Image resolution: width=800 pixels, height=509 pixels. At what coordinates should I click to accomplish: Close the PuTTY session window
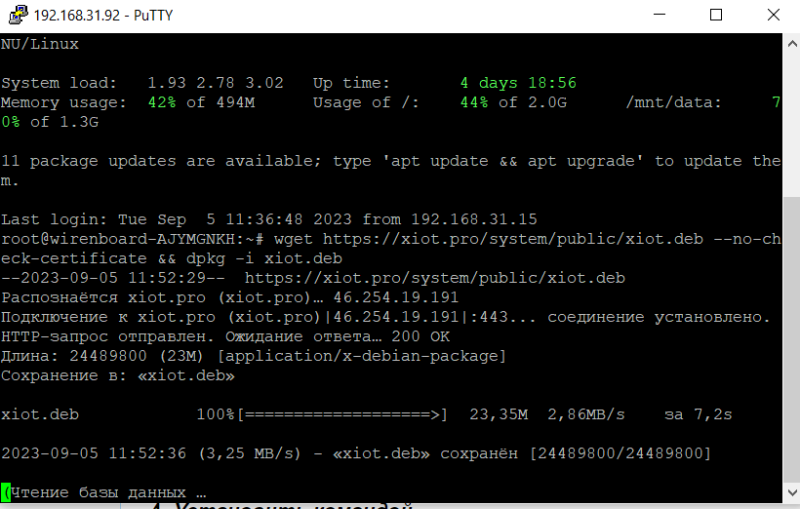773,15
